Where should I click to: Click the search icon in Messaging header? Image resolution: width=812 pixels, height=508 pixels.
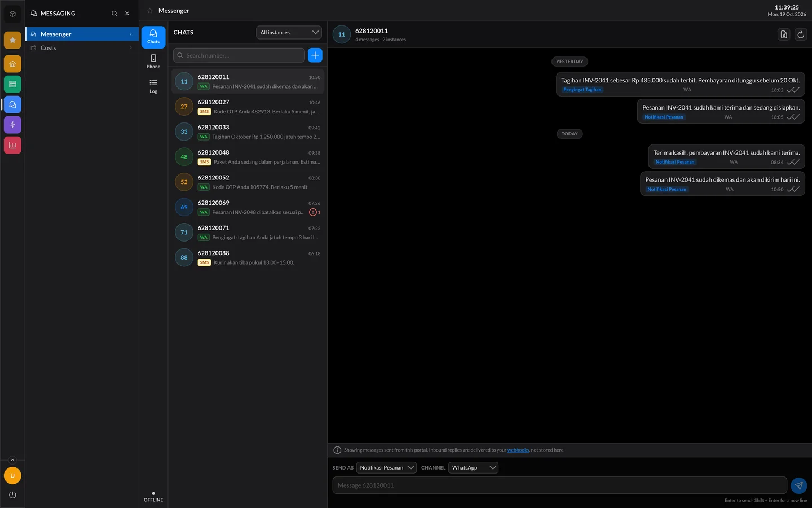(x=114, y=14)
